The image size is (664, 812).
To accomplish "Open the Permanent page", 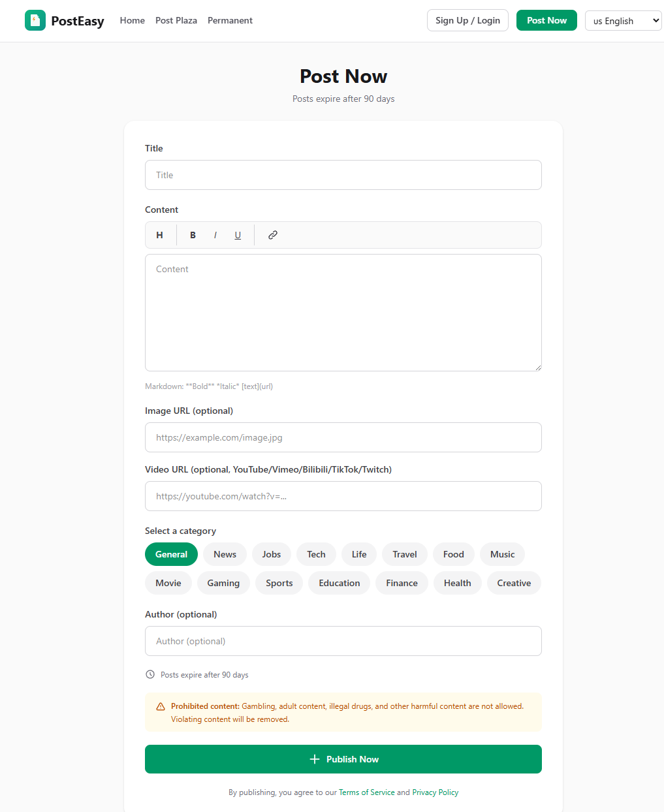I will 230,20.
